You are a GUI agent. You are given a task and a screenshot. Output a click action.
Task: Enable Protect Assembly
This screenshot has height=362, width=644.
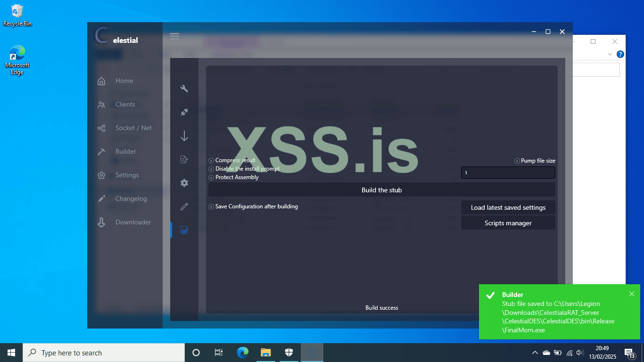(211, 177)
